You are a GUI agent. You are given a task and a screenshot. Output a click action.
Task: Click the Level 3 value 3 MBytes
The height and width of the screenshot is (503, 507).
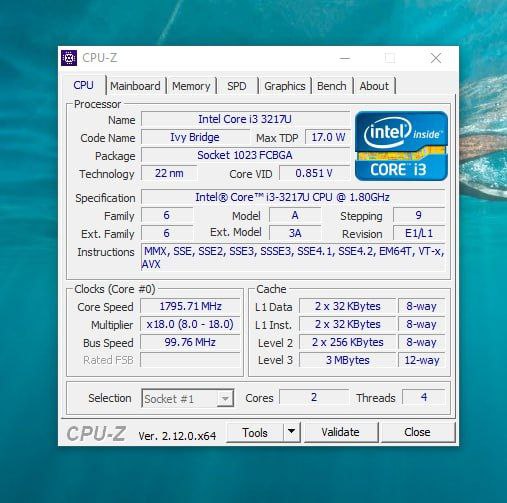pyautogui.click(x=348, y=360)
